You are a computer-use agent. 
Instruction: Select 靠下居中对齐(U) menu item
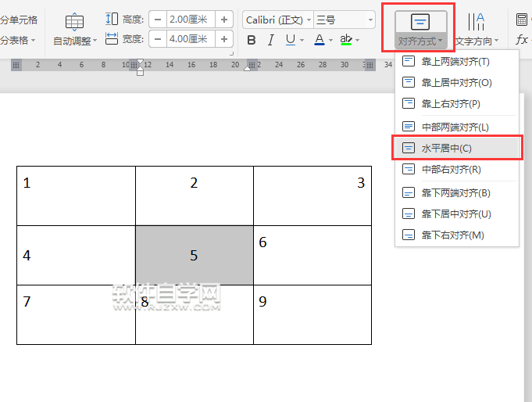point(457,214)
